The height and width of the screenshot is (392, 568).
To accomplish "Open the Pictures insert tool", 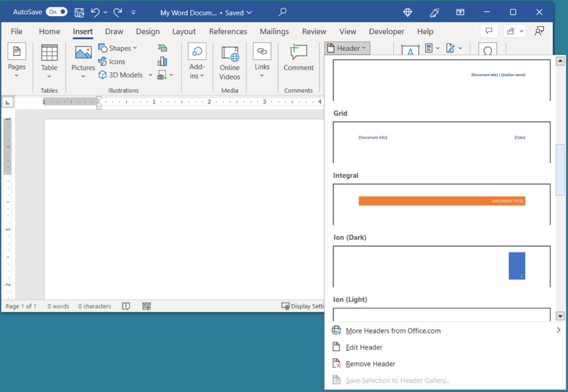I will click(82, 62).
